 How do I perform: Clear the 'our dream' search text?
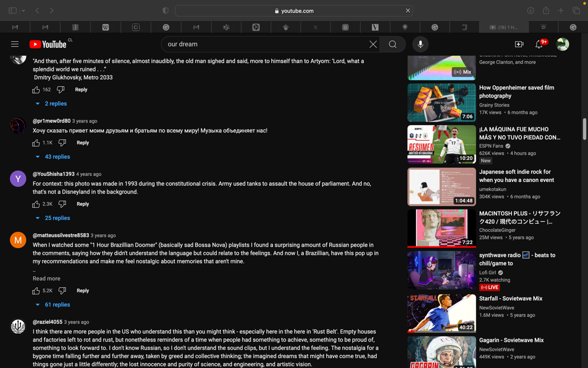pos(373,44)
